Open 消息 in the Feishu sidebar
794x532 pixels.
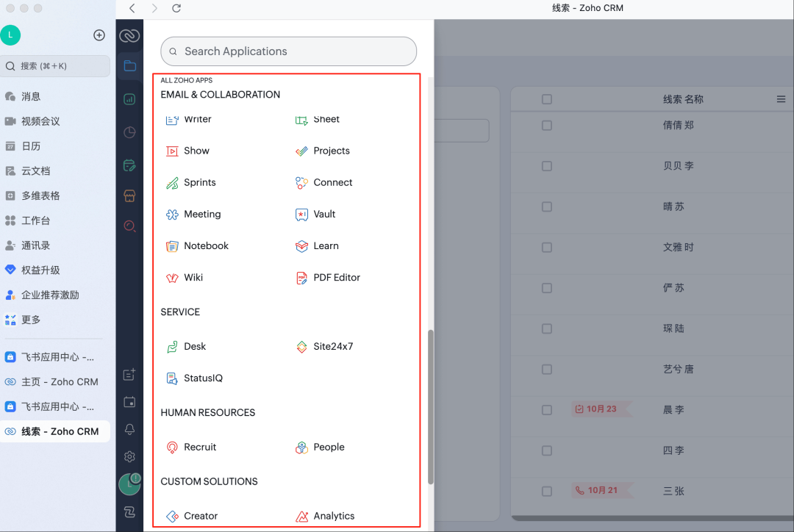55,97
